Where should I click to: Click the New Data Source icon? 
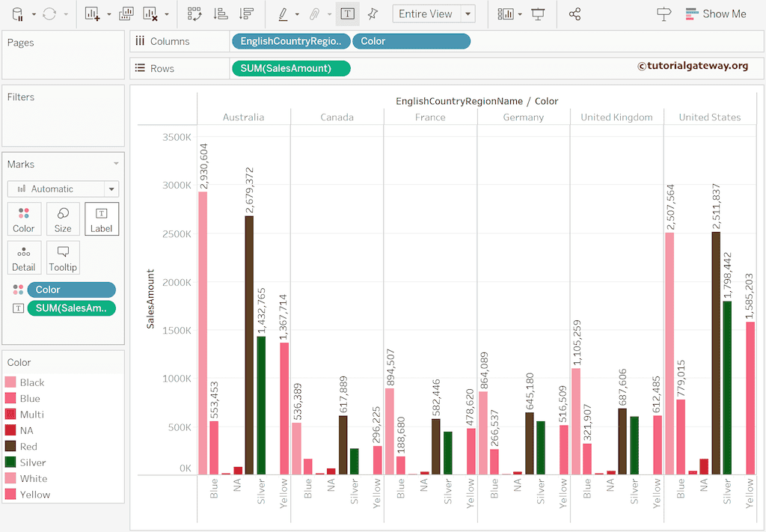[x=17, y=13]
